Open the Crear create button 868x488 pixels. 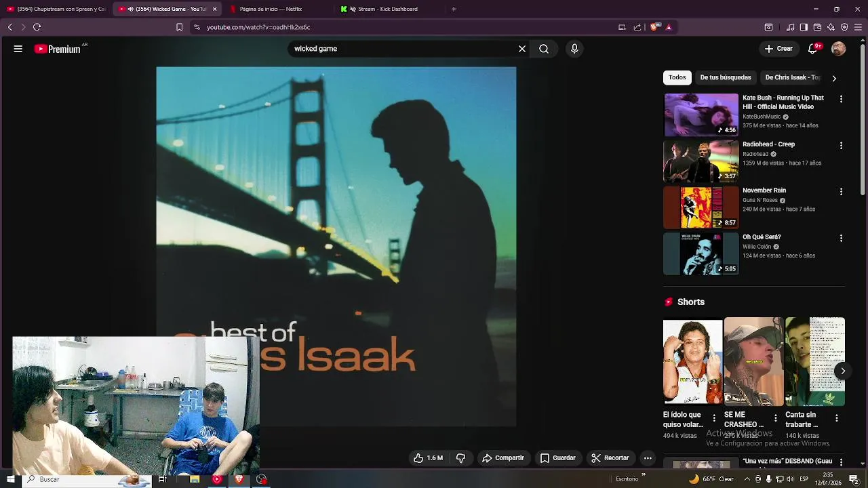click(x=778, y=49)
